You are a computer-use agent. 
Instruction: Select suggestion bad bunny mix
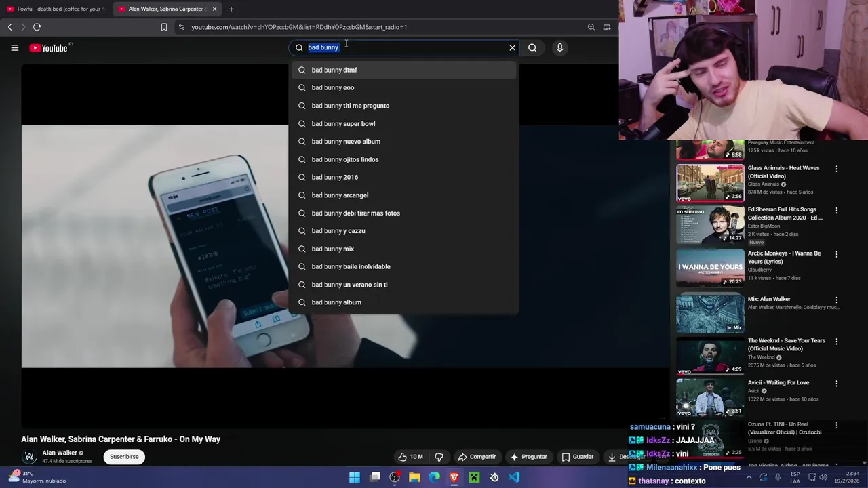click(x=403, y=249)
